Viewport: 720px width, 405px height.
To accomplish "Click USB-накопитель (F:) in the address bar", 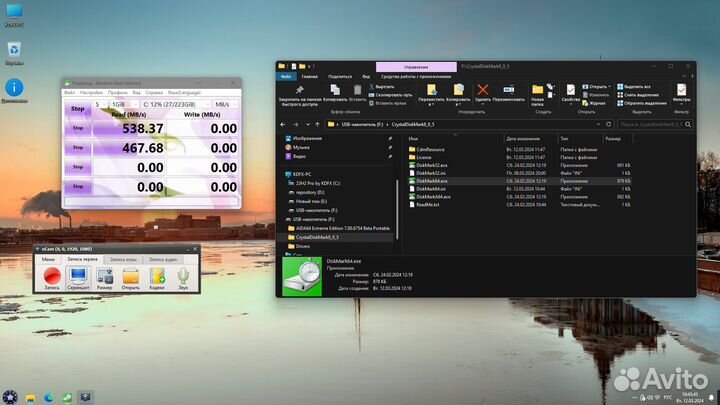I will (362, 124).
